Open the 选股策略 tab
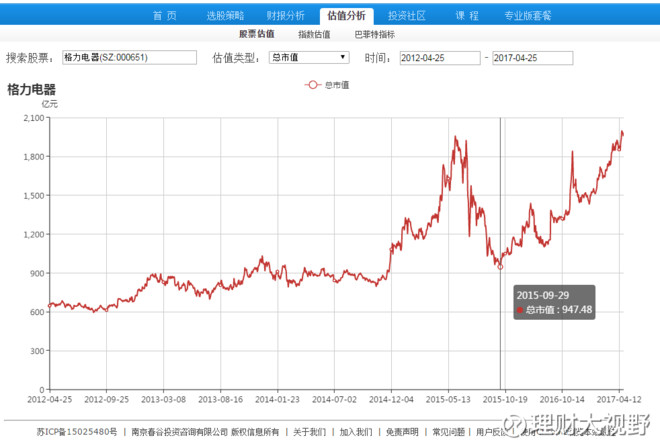This screenshot has height=442, width=660. click(x=225, y=16)
